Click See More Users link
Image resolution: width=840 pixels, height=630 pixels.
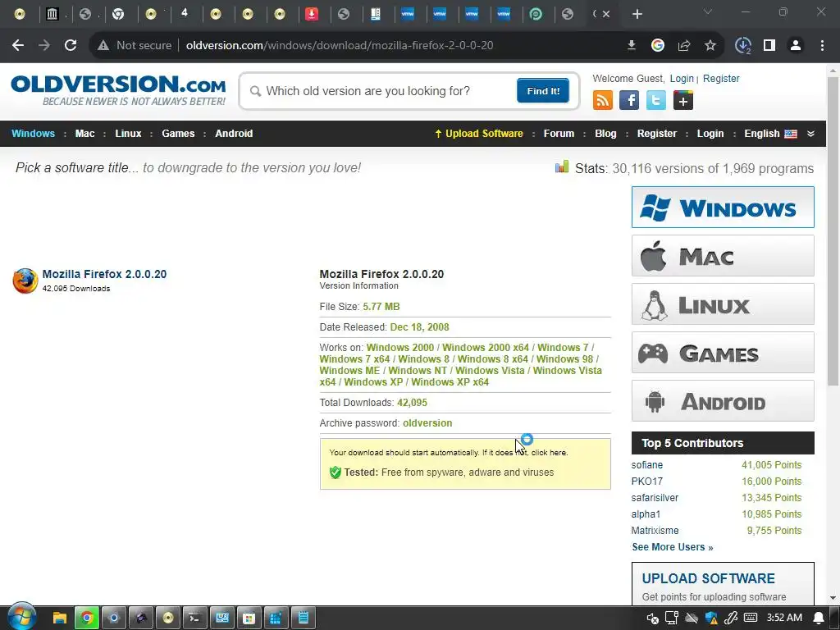(673, 547)
